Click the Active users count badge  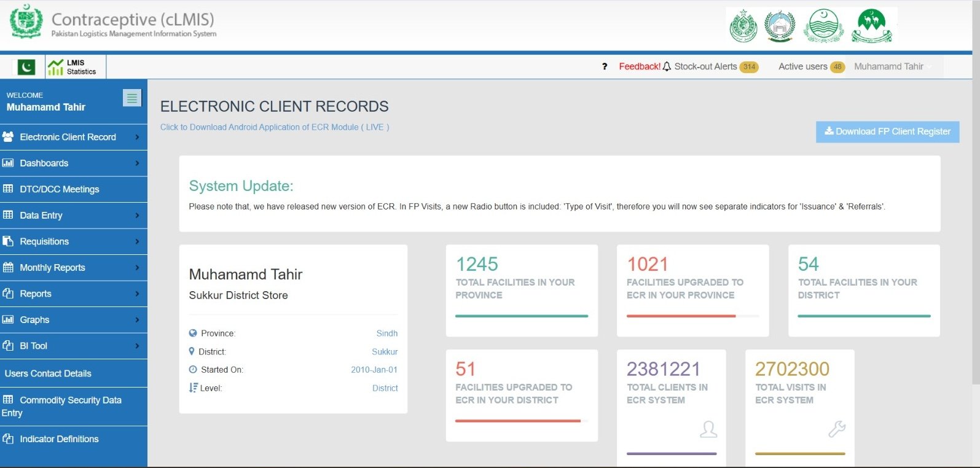837,67
